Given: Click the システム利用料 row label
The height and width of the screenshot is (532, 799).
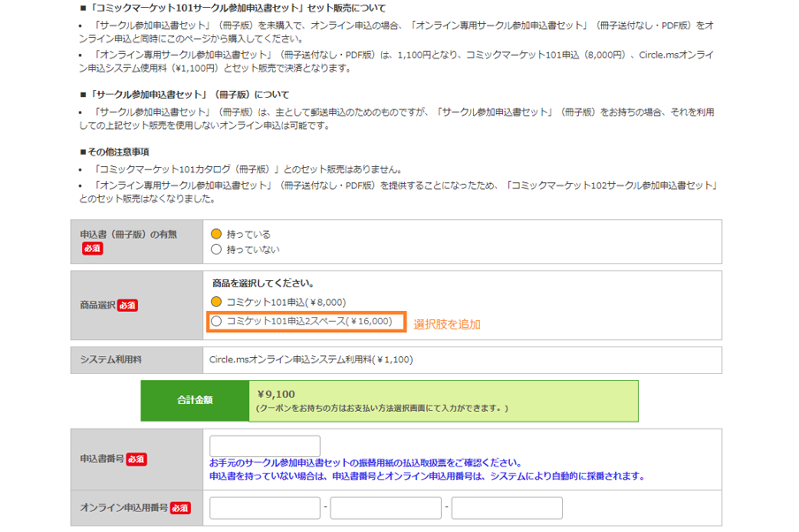Looking at the screenshot, I should pos(110,360).
